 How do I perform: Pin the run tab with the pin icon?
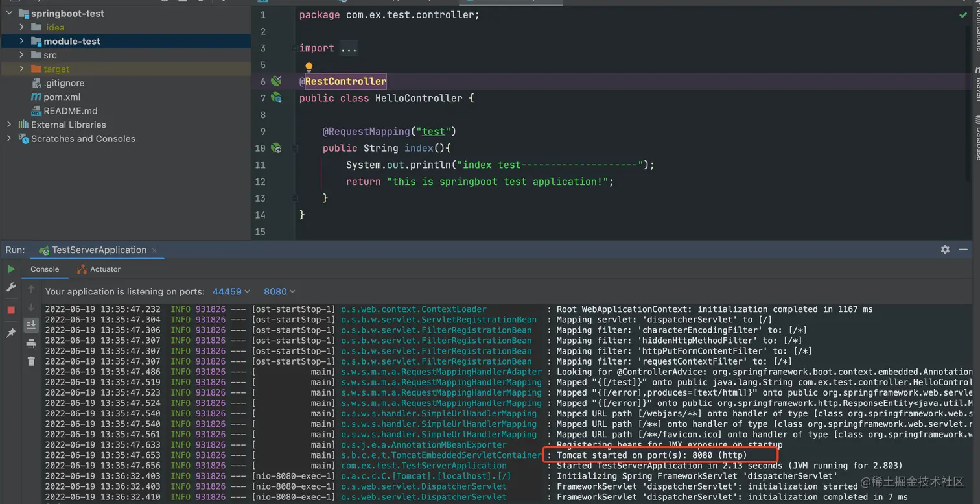coord(11,333)
